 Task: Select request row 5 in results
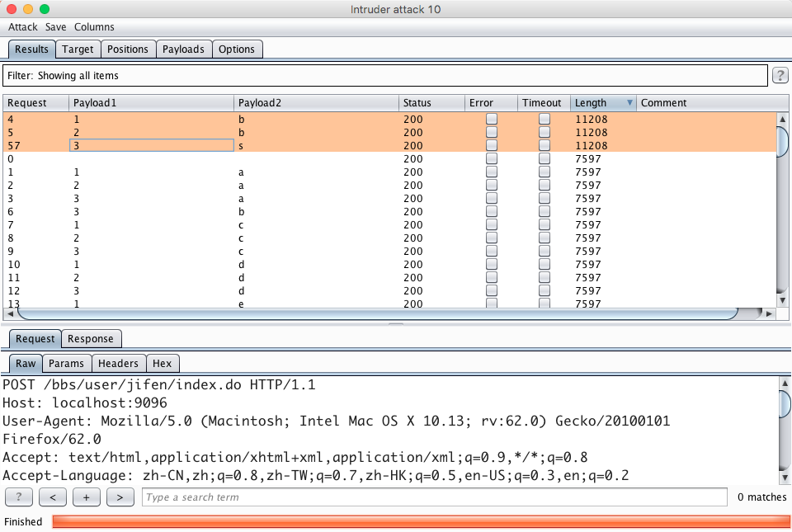[389, 132]
